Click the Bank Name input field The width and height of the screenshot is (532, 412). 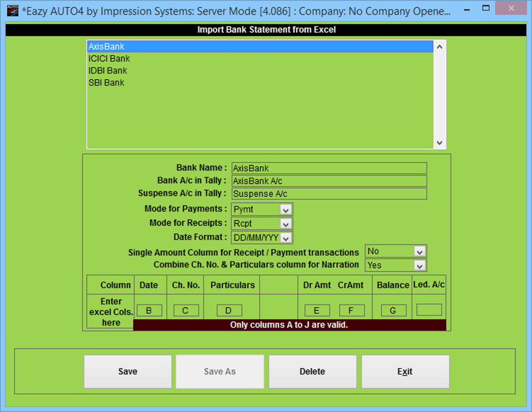click(x=329, y=168)
